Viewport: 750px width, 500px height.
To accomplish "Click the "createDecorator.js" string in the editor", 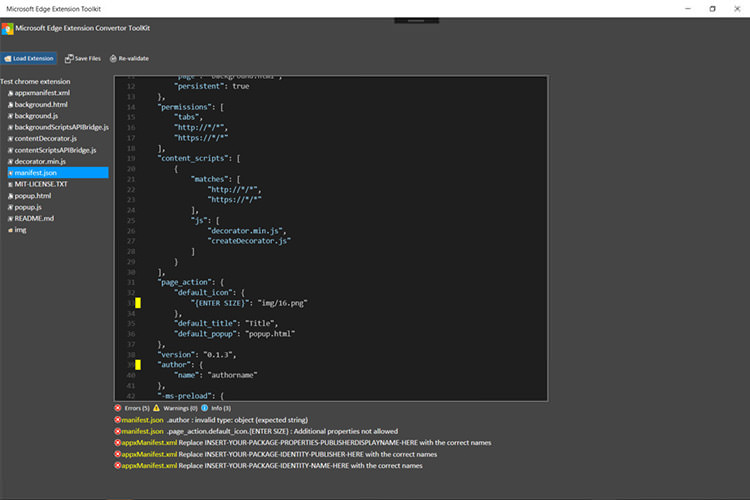I will tap(249, 241).
